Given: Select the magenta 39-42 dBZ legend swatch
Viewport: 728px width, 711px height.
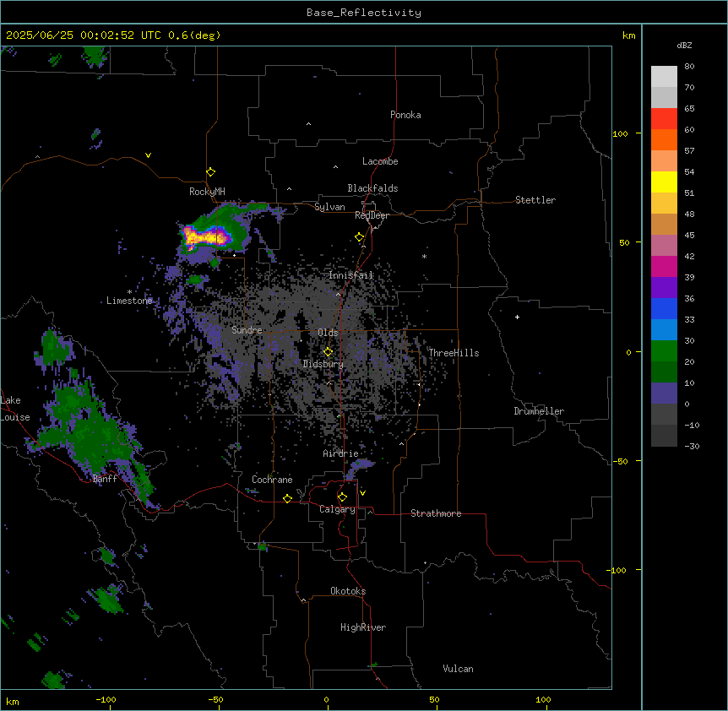Looking at the screenshot, I should click(664, 266).
